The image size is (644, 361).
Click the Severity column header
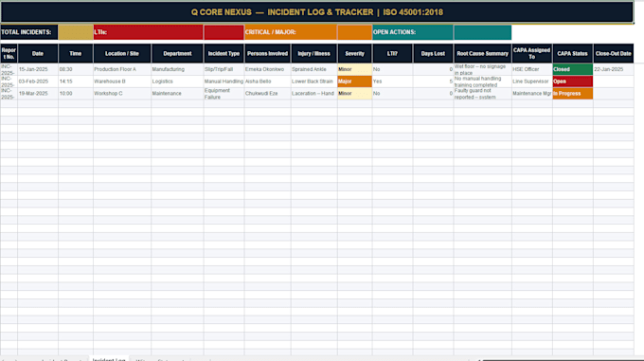(355, 53)
